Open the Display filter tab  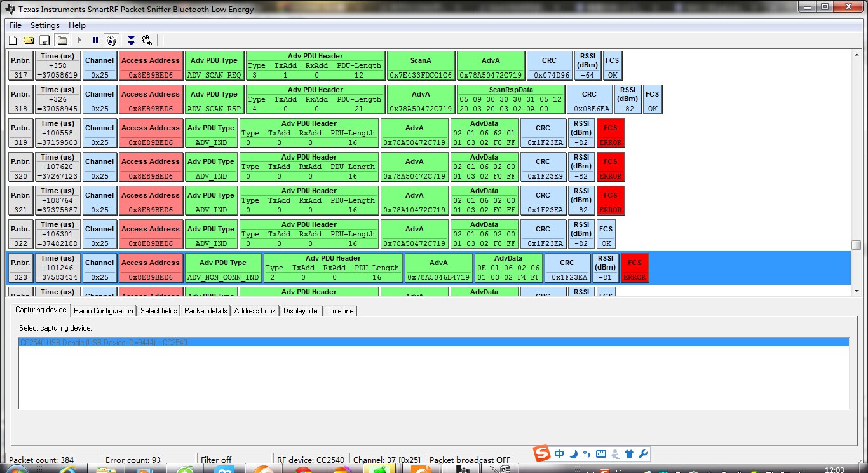pyautogui.click(x=301, y=311)
